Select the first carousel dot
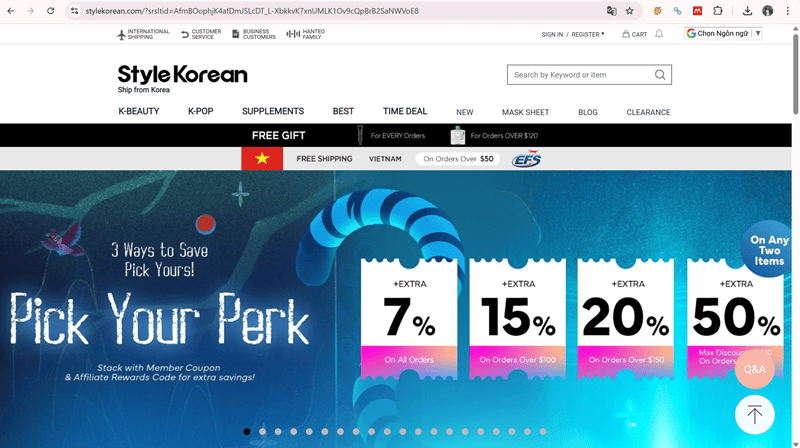The width and height of the screenshot is (800, 448). [247, 432]
